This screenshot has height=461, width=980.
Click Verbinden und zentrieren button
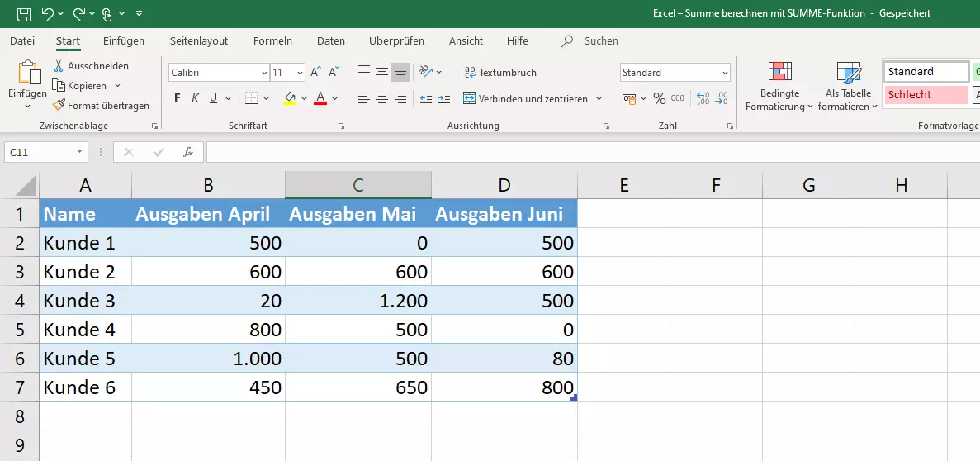click(526, 99)
